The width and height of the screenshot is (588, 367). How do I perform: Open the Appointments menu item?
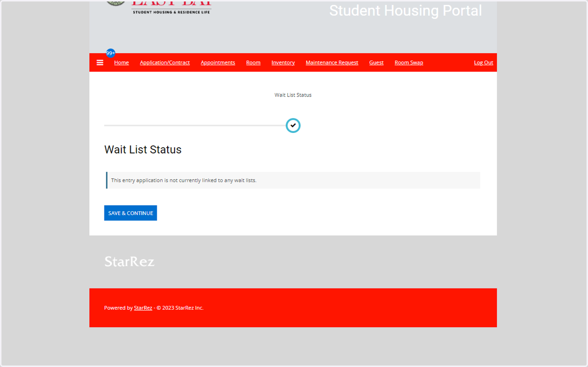coord(218,63)
